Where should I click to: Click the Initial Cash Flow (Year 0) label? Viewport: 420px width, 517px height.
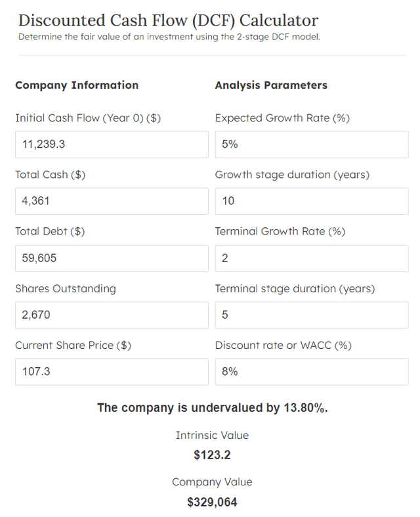88,118
